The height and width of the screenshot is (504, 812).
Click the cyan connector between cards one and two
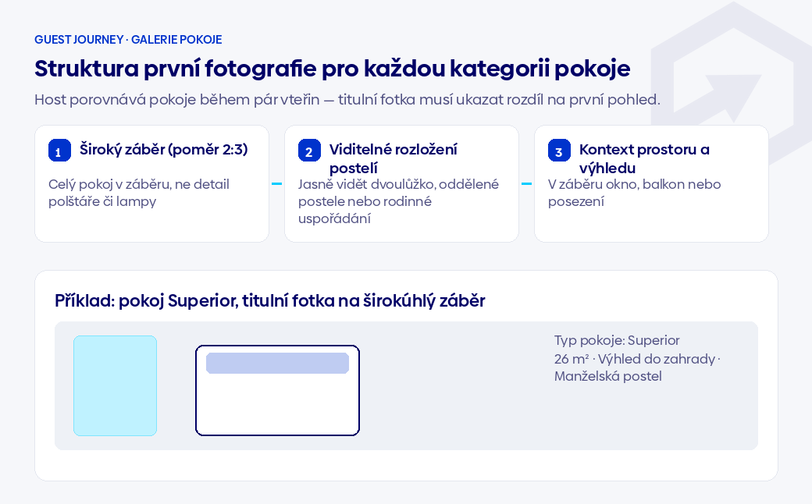pyautogui.click(x=276, y=183)
